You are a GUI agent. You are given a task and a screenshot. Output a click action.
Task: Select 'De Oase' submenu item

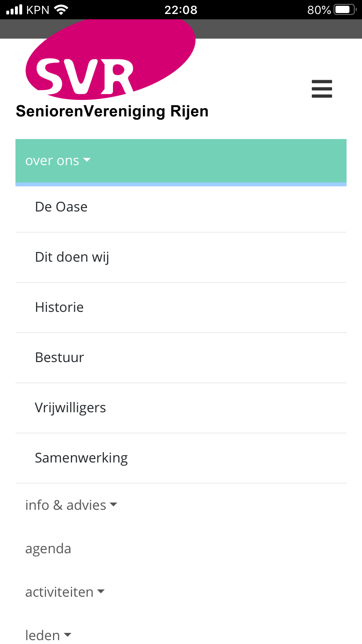pos(181,207)
